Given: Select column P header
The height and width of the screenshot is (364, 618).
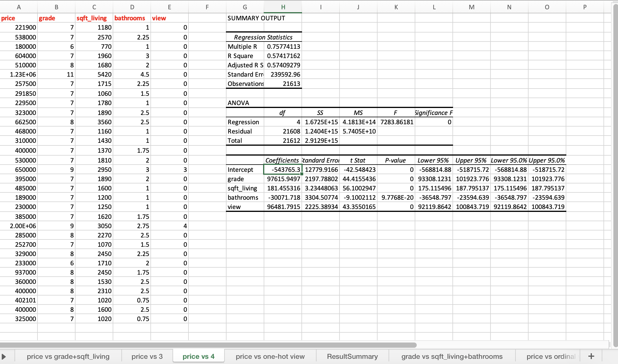Looking at the screenshot, I should pos(585,7).
